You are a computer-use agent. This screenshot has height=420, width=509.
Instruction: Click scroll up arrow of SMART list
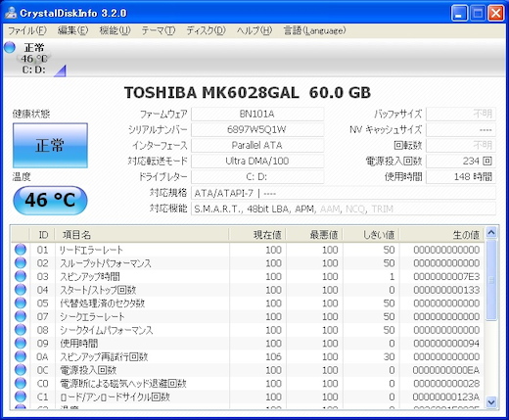click(491, 232)
